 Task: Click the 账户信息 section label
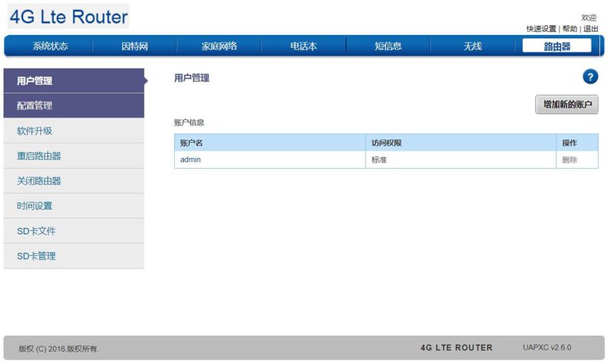(188, 122)
